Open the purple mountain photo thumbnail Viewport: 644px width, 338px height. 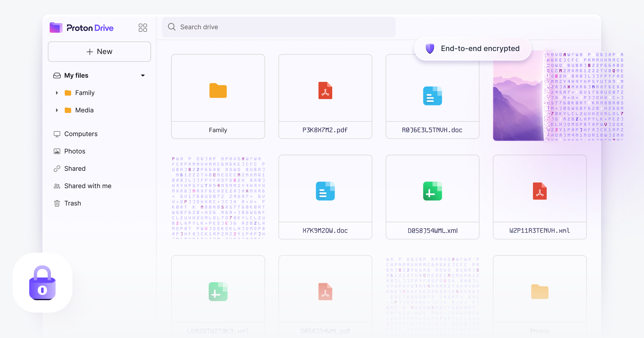click(x=518, y=107)
